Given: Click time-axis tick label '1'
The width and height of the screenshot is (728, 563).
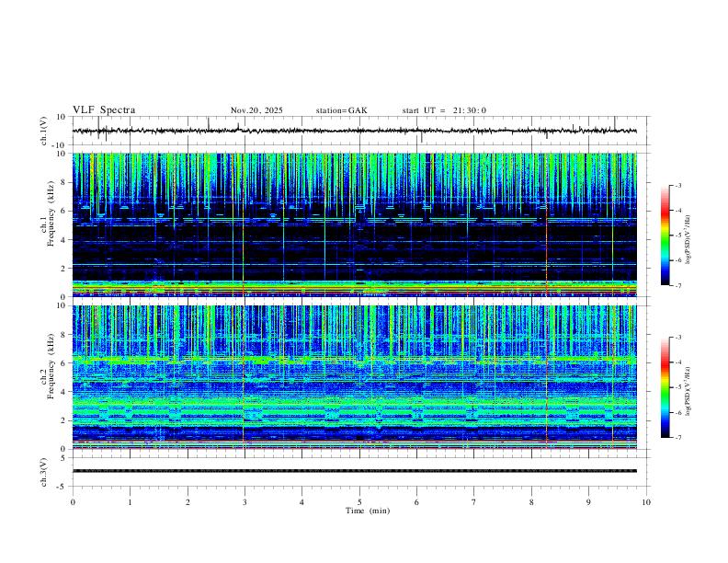Looking at the screenshot, I should click(130, 502).
